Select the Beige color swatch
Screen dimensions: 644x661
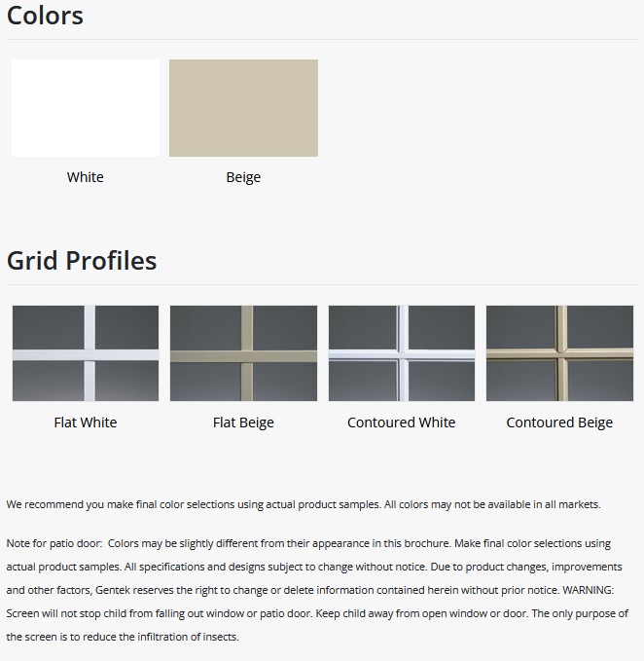[x=243, y=108]
